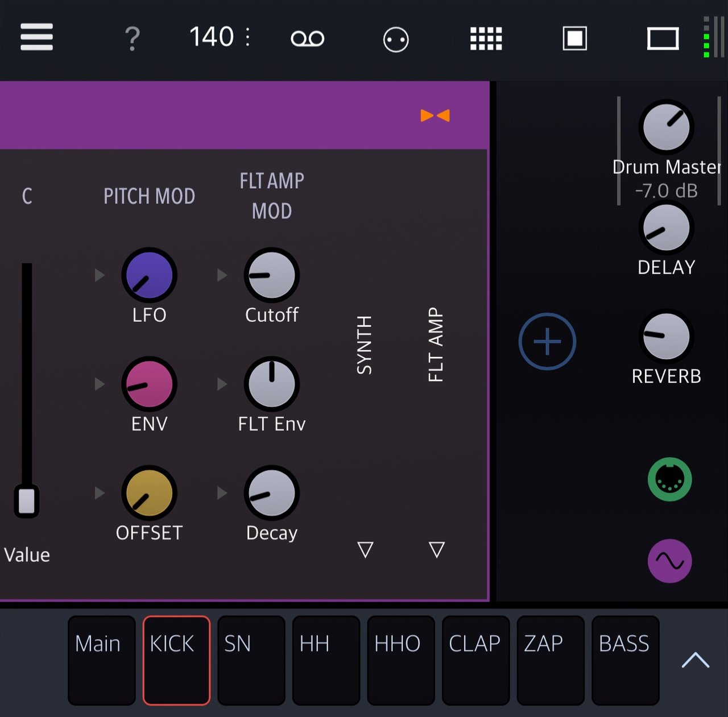This screenshot has width=728, height=717.
Task: Click the SYNTH vertical label
Action: coord(364,345)
